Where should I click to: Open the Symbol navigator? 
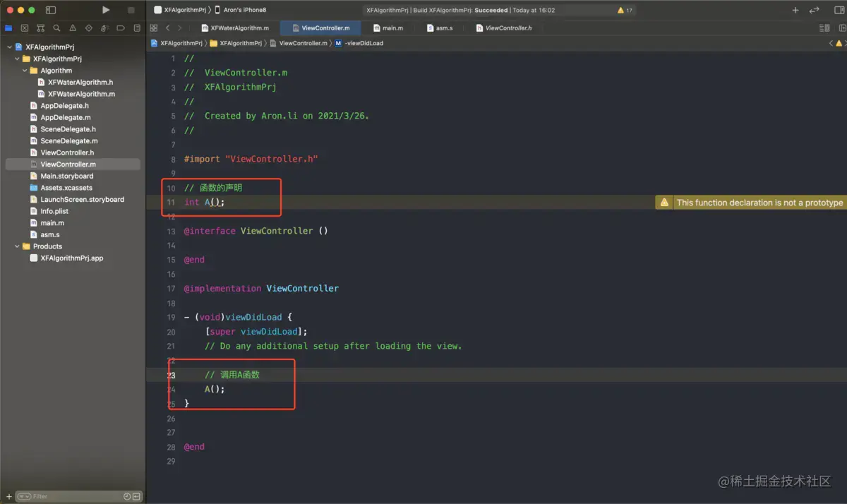coord(40,28)
